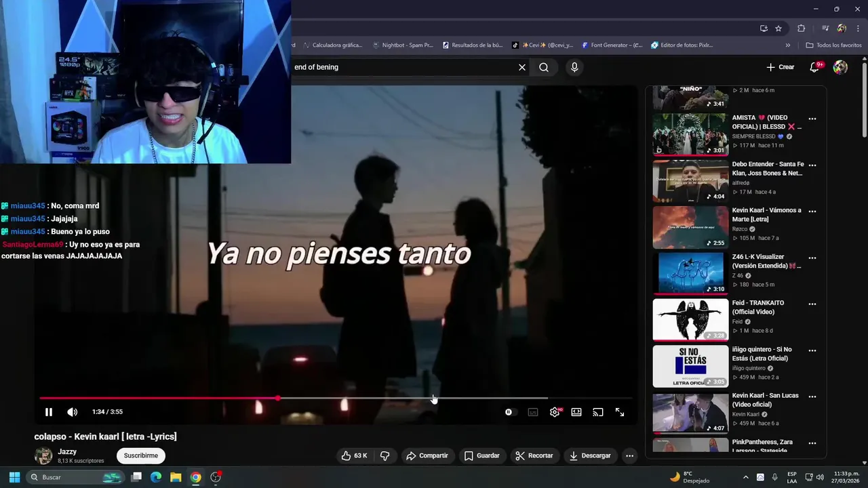
Task: Dislike the video with thumbs-down
Action: [x=384, y=455]
